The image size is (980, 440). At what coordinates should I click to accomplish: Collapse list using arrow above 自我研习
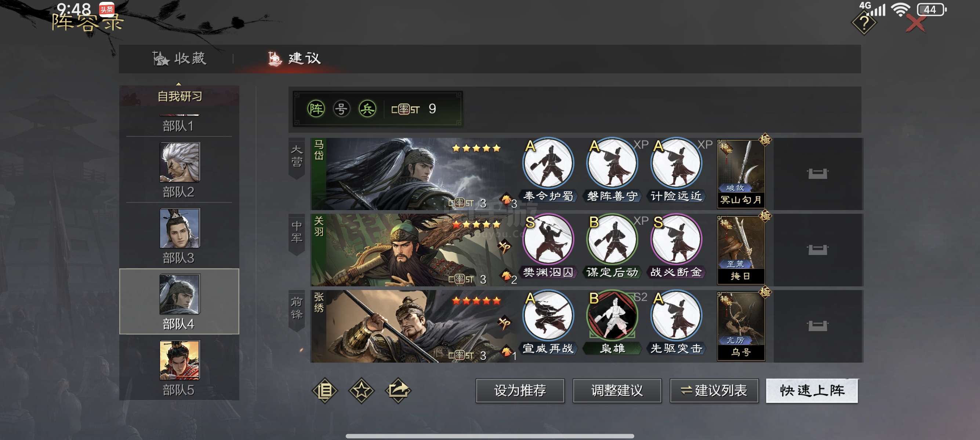point(178,84)
